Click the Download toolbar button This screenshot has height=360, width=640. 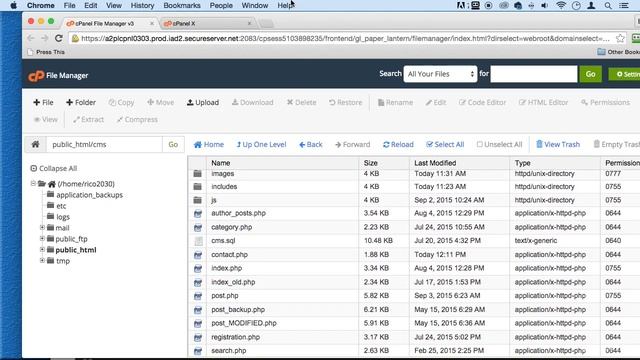click(253, 102)
